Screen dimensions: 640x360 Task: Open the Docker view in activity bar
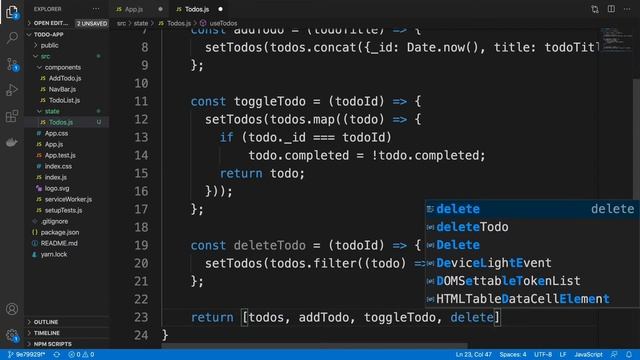[12, 142]
